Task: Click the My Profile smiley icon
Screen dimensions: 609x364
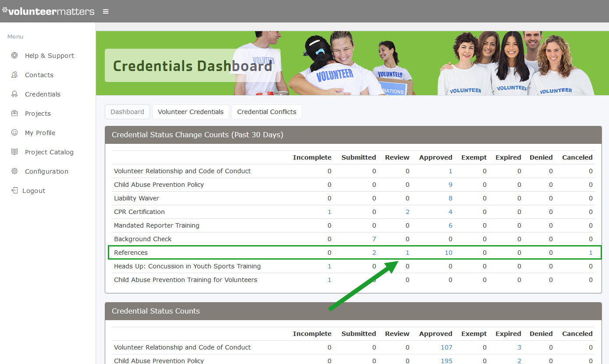Action: pyautogui.click(x=14, y=132)
